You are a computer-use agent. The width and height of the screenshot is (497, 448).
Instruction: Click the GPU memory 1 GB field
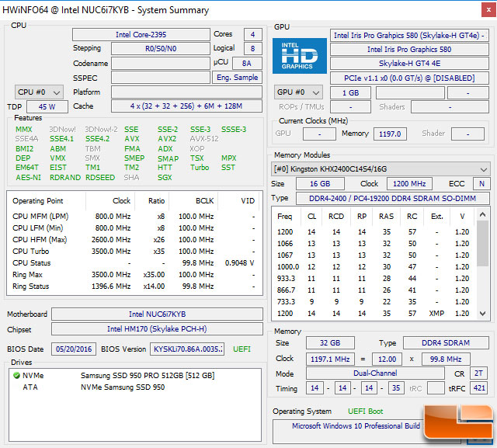click(x=350, y=93)
